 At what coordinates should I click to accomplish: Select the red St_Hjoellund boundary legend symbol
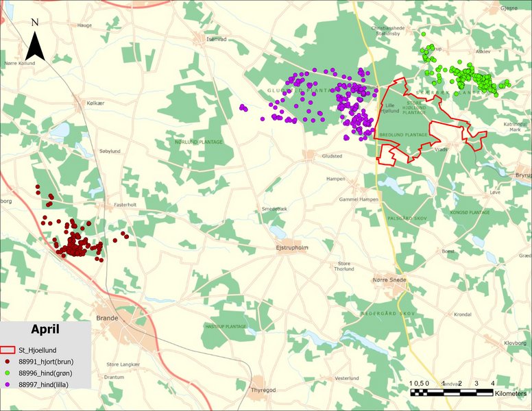[x=10, y=351]
